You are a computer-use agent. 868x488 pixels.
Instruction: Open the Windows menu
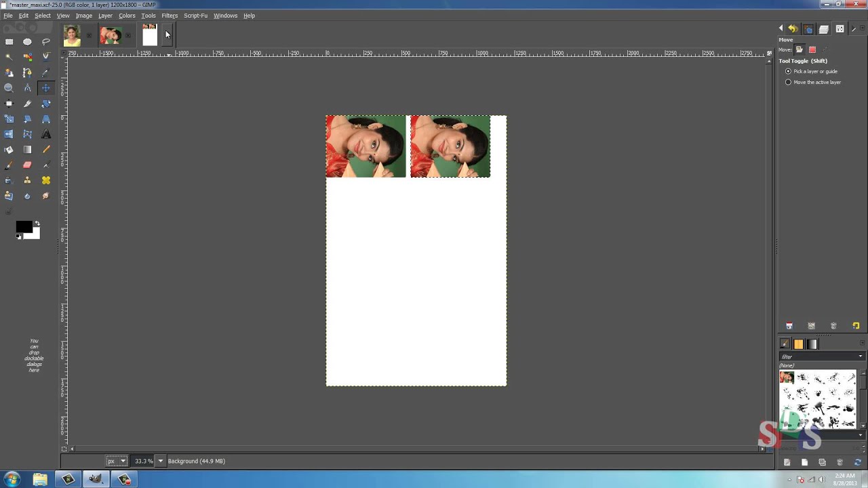(225, 16)
